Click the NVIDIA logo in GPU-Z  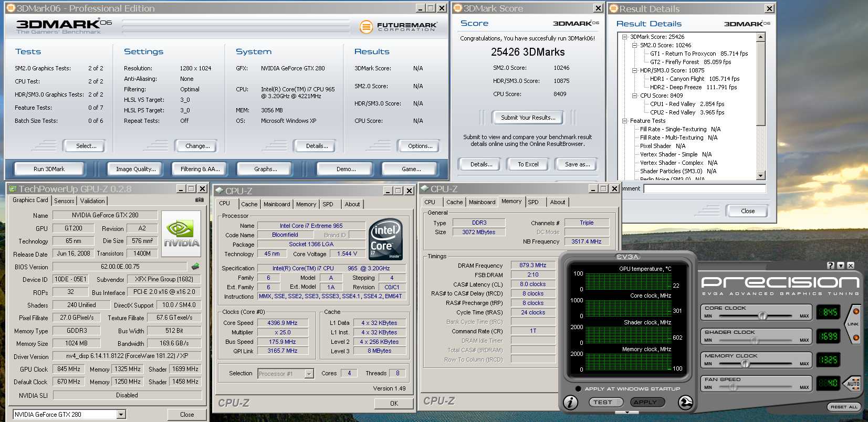coord(181,234)
